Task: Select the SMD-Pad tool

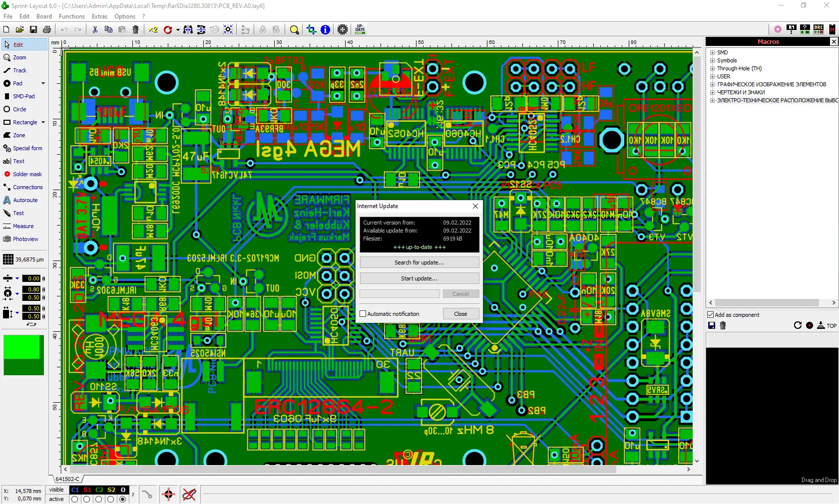Action: coord(23,96)
